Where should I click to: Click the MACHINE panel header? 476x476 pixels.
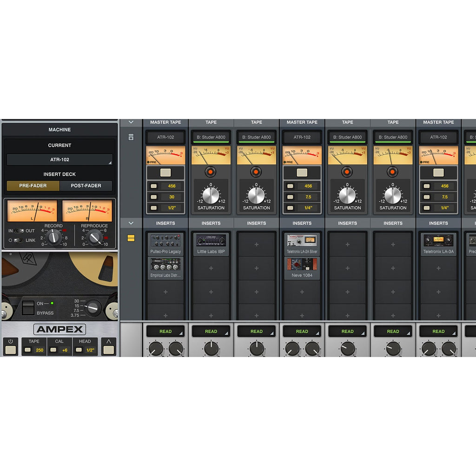[59, 130]
